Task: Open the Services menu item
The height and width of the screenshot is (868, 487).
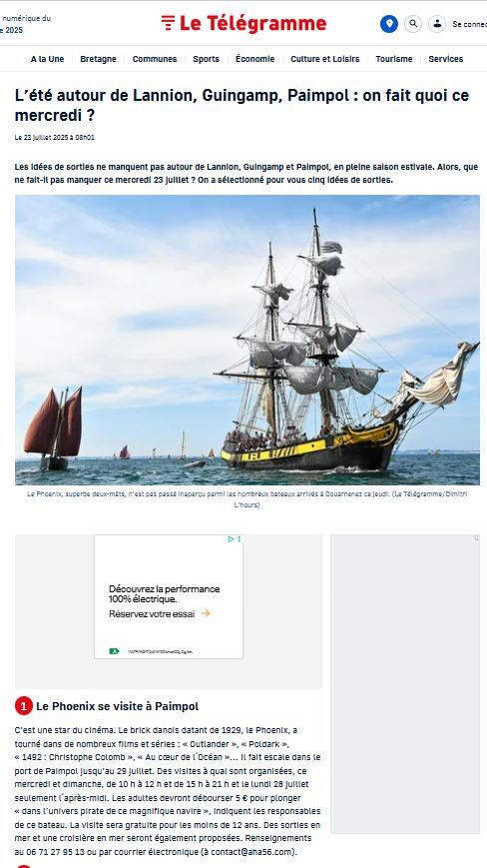Action: (446, 59)
